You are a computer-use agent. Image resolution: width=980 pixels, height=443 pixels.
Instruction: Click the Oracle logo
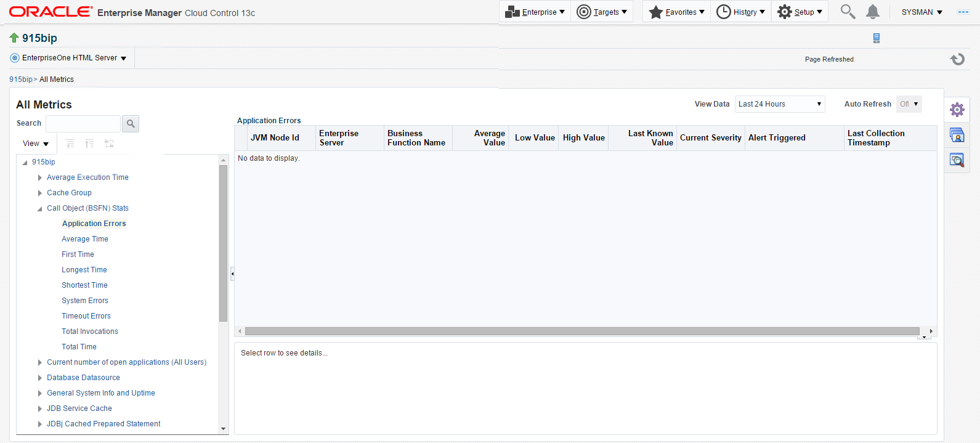click(x=51, y=12)
